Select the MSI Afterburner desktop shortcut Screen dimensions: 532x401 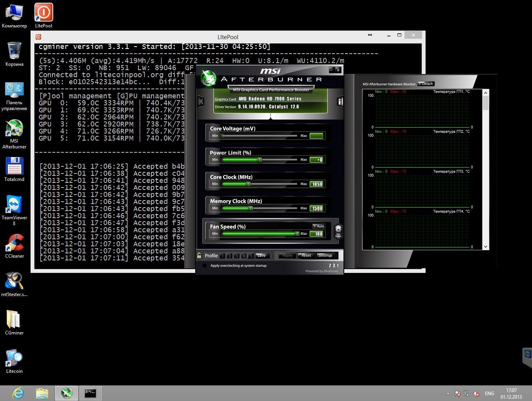(x=14, y=134)
